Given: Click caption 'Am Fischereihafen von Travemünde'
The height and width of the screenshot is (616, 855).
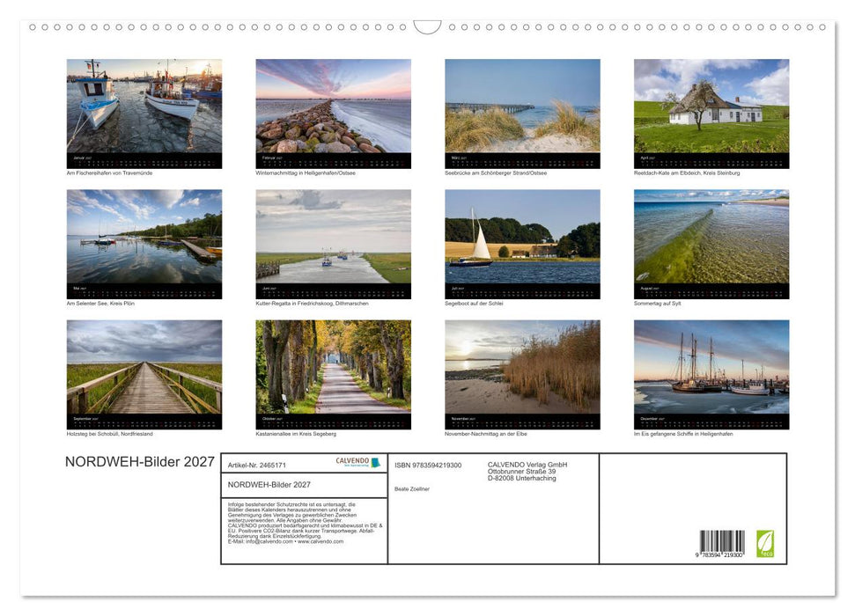Looking at the screenshot, I should point(109,172).
